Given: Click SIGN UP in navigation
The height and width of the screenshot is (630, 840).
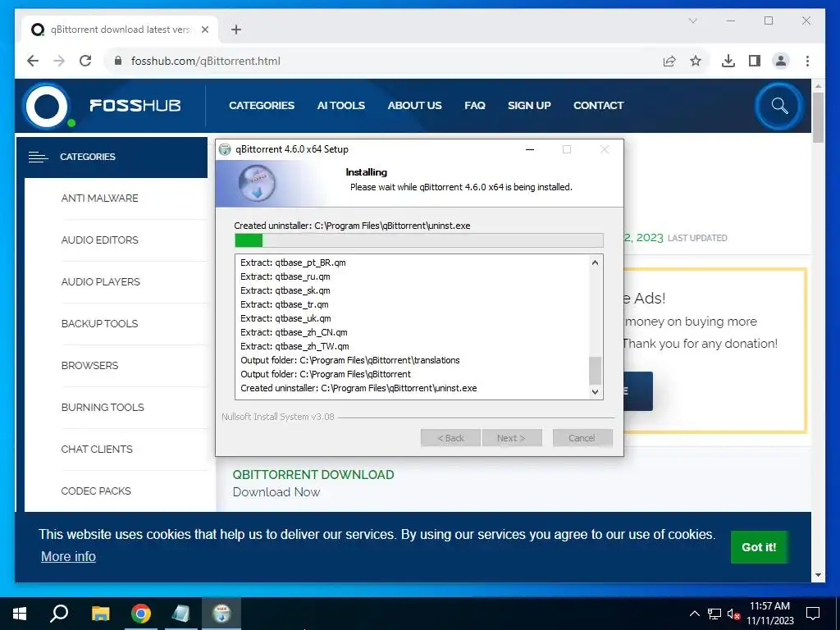Looking at the screenshot, I should (x=529, y=106).
